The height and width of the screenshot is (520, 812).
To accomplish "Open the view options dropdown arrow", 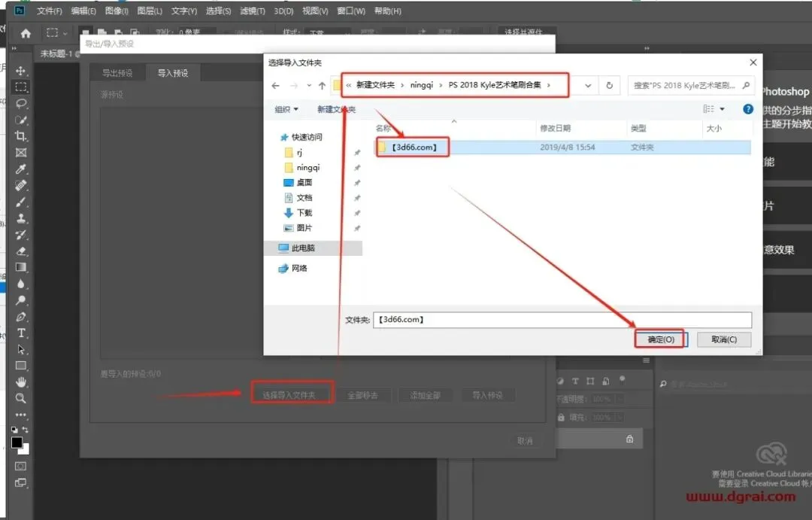I will [x=722, y=109].
